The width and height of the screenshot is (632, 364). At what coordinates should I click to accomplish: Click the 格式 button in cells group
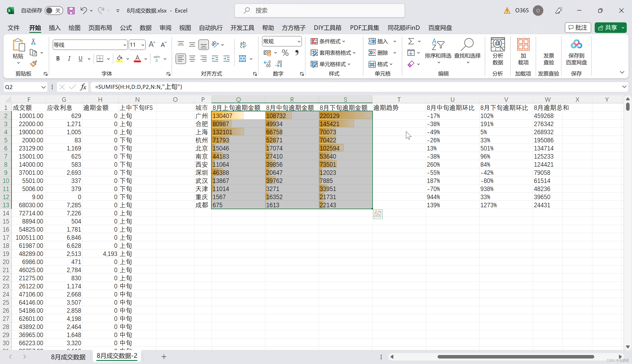pyautogui.click(x=381, y=64)
